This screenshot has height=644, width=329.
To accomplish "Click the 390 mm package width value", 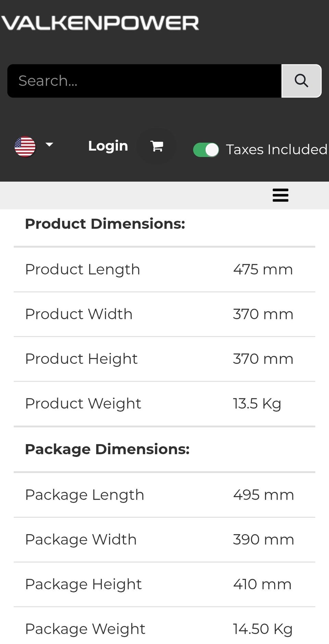I will click(263, 540).
